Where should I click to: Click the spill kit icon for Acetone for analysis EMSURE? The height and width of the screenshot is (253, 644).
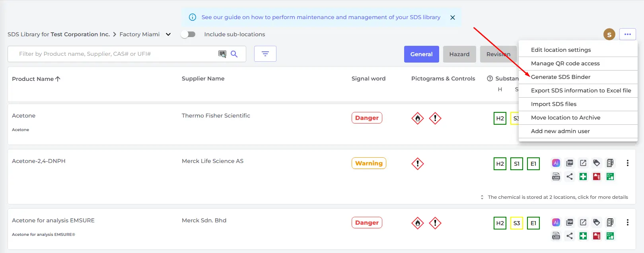610,236
